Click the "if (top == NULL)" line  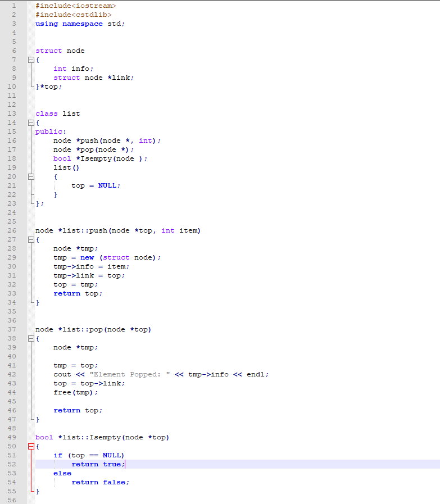pos(89,455)
